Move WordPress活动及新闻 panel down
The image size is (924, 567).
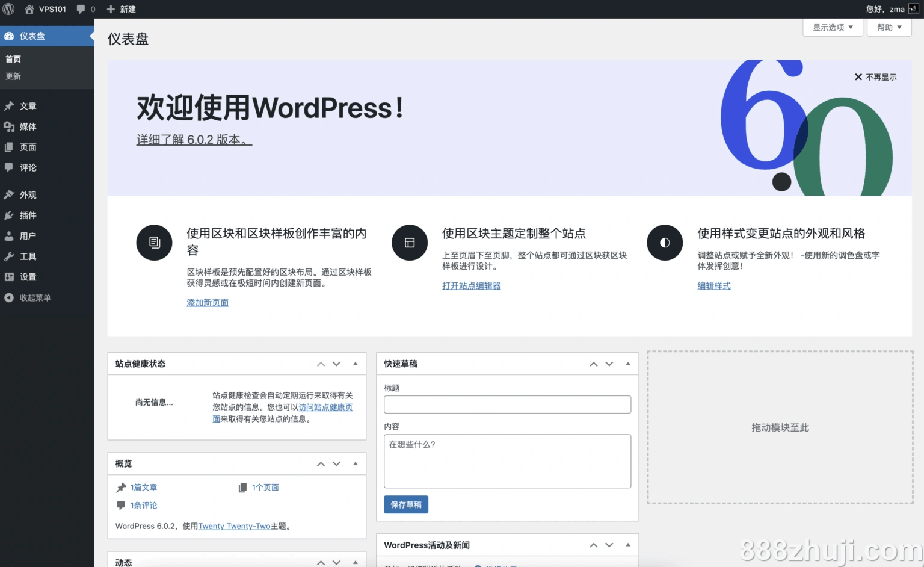pyautogui.click(x=609, y=545)
